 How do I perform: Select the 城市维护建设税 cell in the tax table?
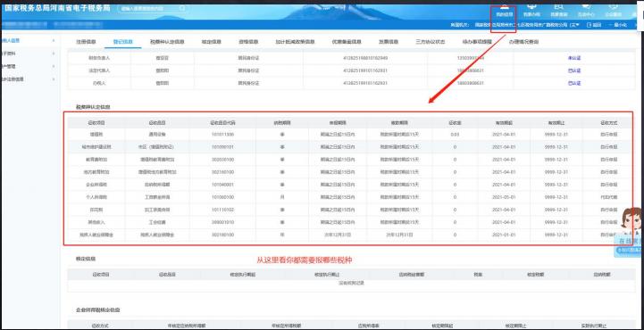(96, 147)
